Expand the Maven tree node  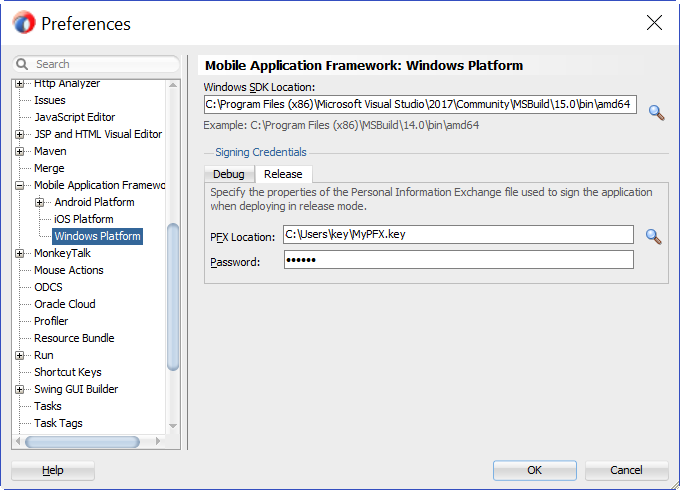point(20,151)
